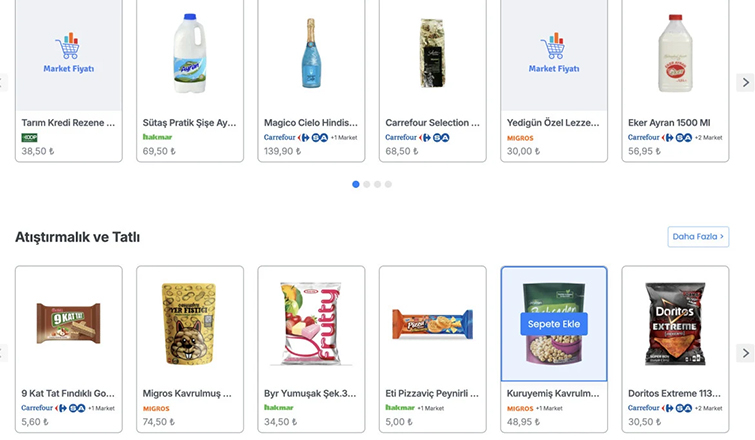Select the 9 Kat Tat wafer image
755x440 pixels.
[68, 323]
